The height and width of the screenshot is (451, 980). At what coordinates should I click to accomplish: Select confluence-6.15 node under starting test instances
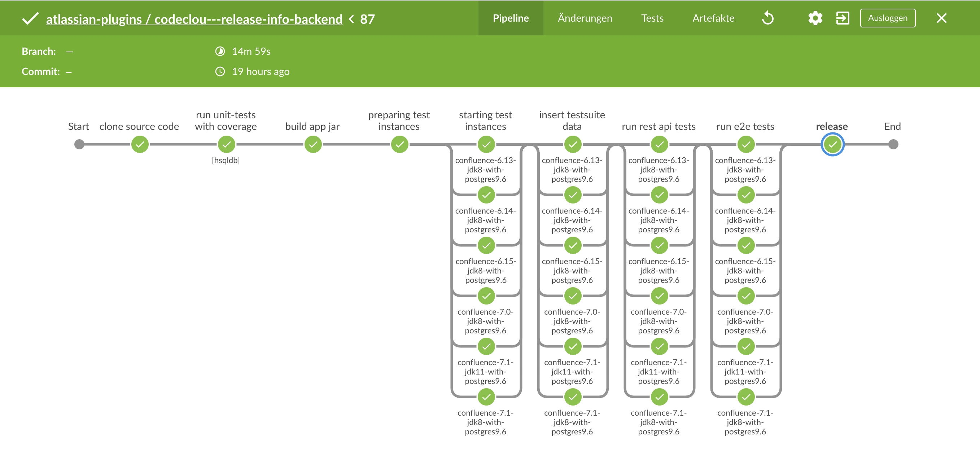coord(486,246)
